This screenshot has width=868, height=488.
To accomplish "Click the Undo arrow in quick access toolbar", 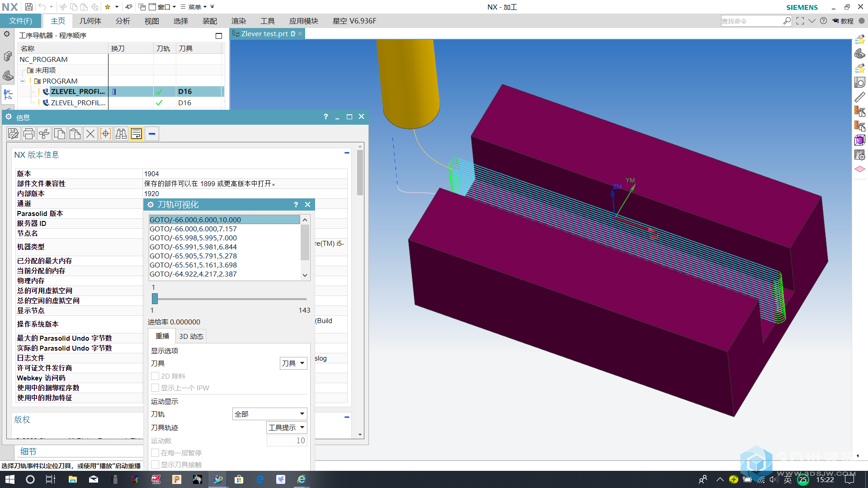I will [x=42, y=7].
